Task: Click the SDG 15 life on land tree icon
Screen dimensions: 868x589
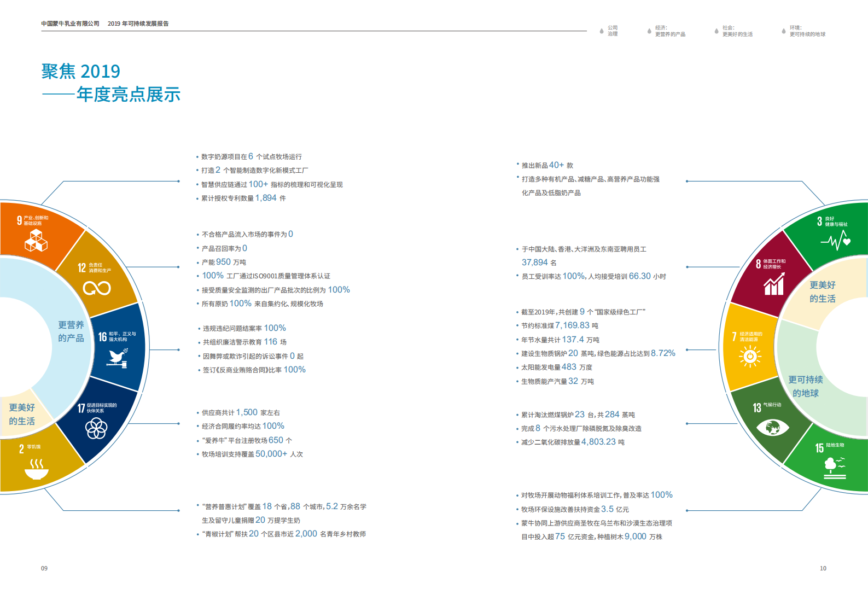Action: pos(835,468)
